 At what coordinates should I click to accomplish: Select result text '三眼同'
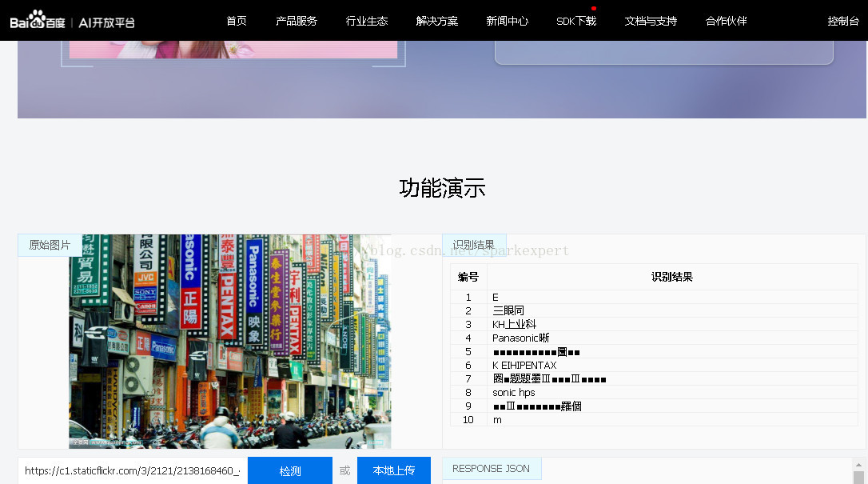508,310
